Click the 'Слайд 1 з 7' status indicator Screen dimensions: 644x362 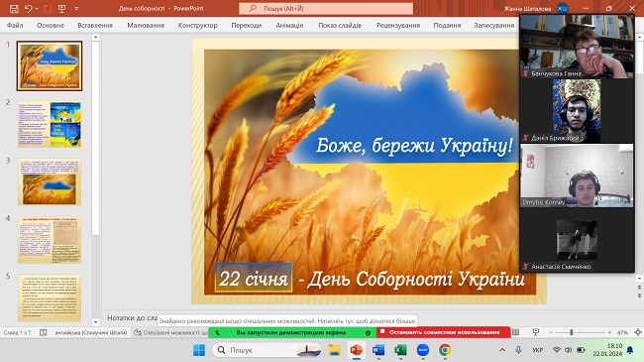[x=17, y=332]
